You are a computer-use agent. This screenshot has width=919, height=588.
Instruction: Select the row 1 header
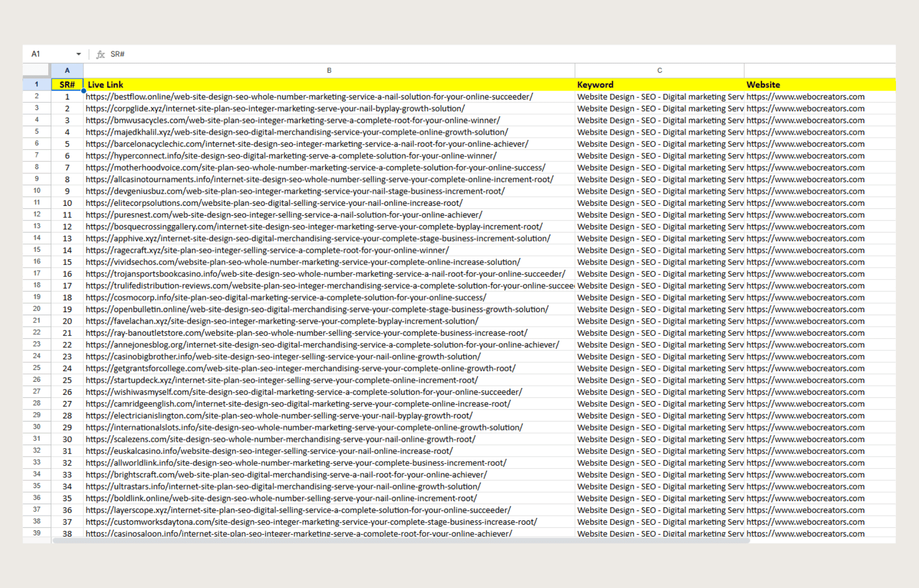[x=37, y=84]
